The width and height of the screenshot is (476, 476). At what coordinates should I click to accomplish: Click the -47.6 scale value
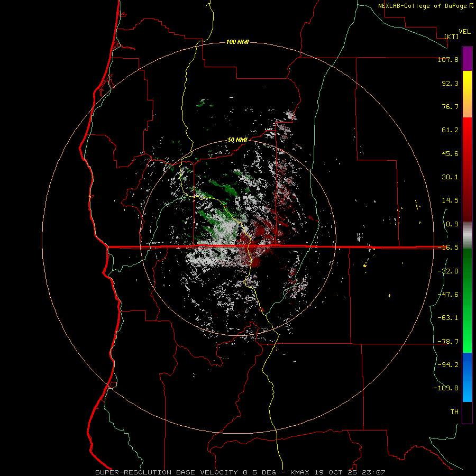(x=448, y=295)
